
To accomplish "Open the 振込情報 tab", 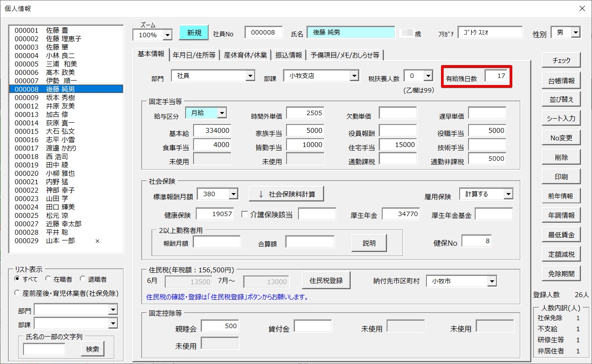I will [289, 55].
